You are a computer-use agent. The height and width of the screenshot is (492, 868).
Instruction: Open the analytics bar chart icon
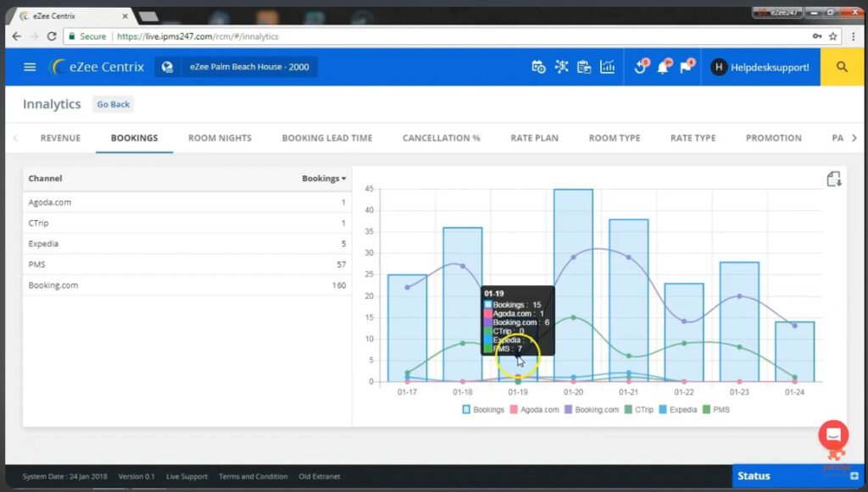coord(607,66)
